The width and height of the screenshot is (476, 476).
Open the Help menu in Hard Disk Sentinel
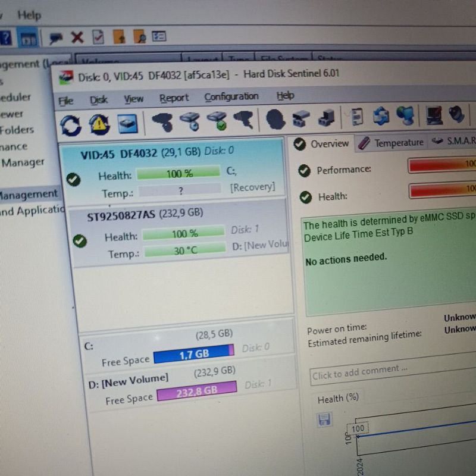coord(285,95)
